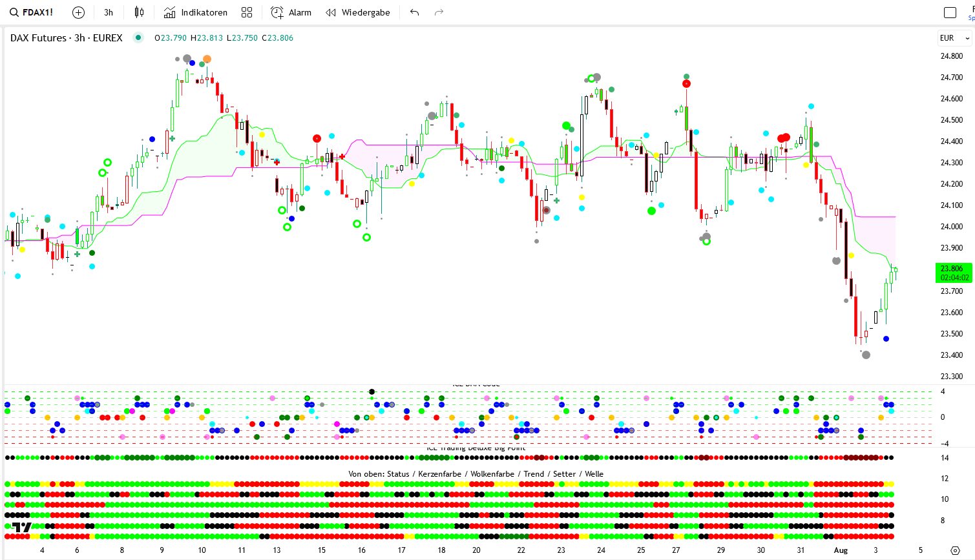The image size is (975, 560).
Task: Open symbol search for FDAX1!
Action: pyautogui.click(x=32, y=12)
